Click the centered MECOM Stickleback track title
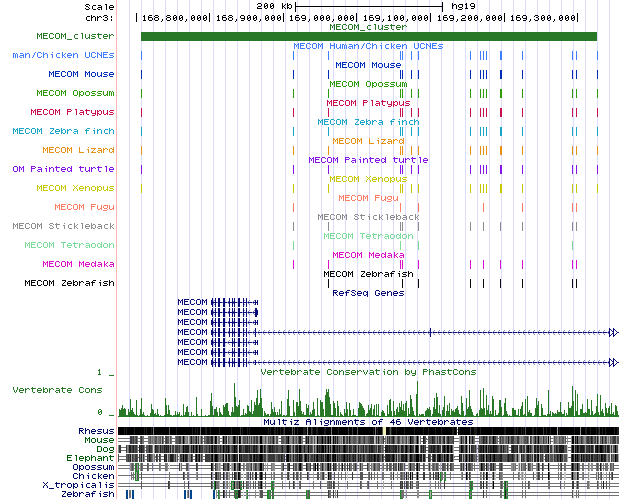The height and width of the screenshot is (499, 620). 368,217
